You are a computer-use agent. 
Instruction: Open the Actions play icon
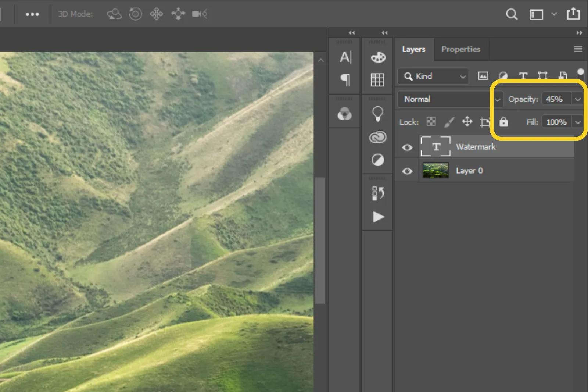(378, 217)
